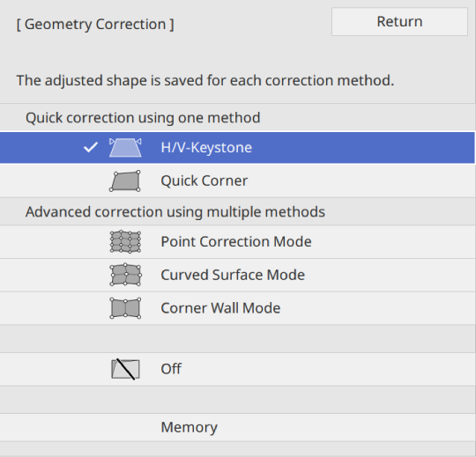Click the Off crossed-out icon
Viewport: 476px width, 457px height.
pyautogui.click(x=125, y=369)
